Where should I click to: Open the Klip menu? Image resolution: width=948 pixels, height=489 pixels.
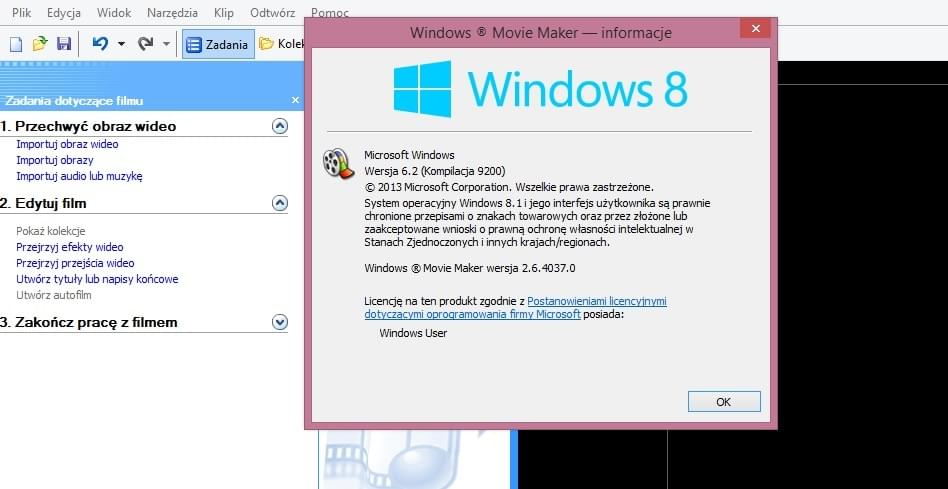tap(224, 13)
